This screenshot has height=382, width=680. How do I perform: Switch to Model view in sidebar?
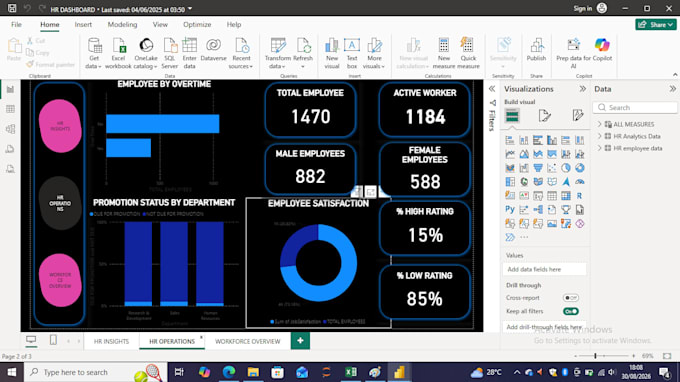pyautogui.click(x=10, y=129)
